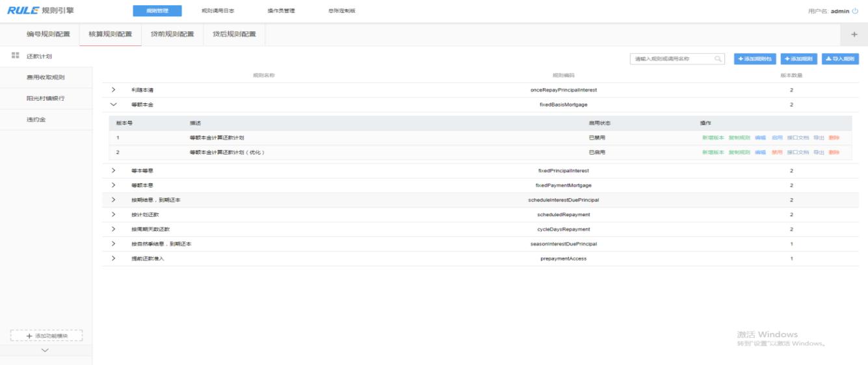The height and width of the screenshot is (365, 868).
Task: Open the 总账控制板 top menu
Action: tap(342, 10)
